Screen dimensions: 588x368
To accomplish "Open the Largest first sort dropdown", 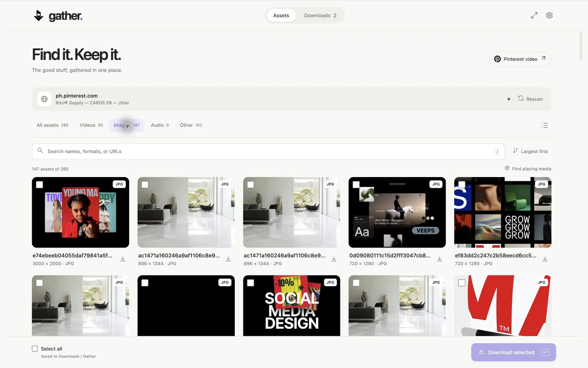I will (531, 151).
